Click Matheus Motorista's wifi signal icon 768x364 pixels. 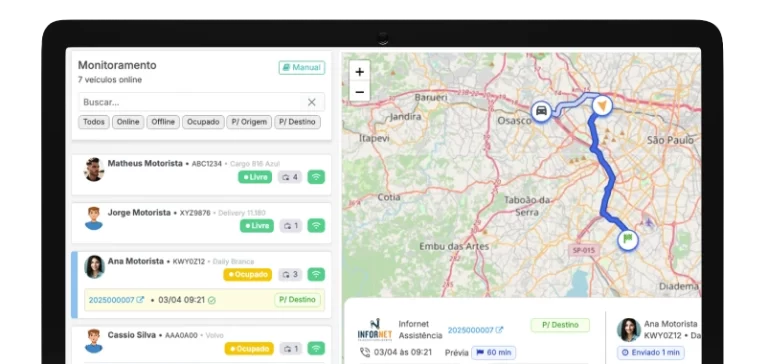point(316,177)
